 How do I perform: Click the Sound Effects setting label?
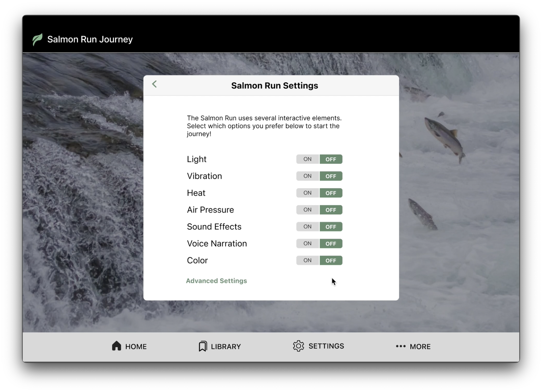pos(214,227)
